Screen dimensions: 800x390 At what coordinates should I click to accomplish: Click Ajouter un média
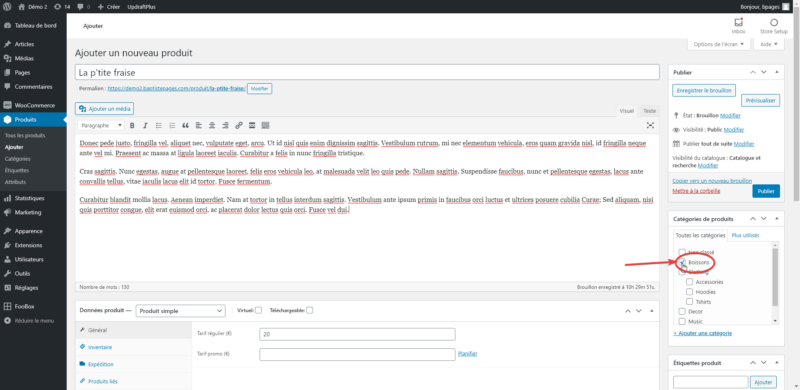click(105, 109)
